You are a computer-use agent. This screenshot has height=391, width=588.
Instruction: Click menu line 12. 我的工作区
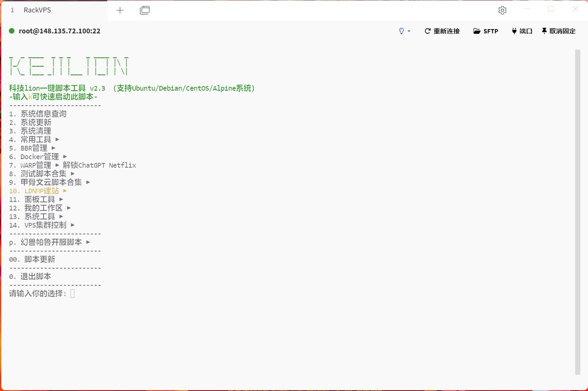coord(40,208)
